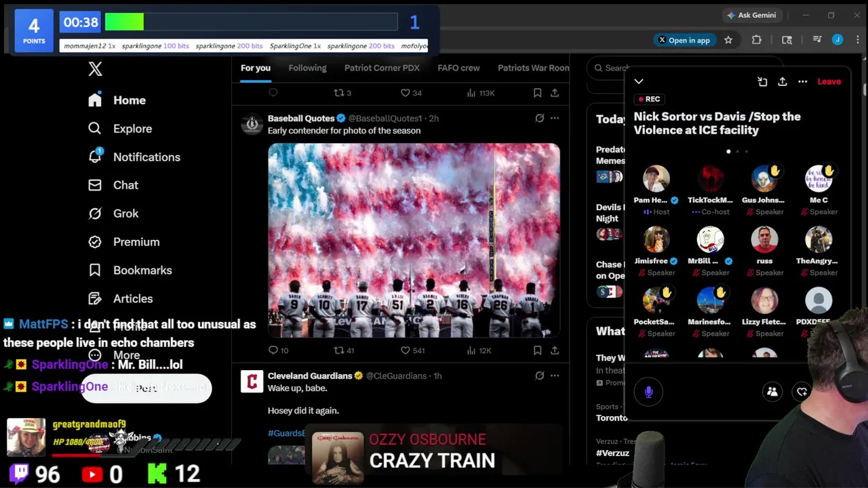The height and width of the screenshot is (488, 868).
Task: Open Chrome profile J avatar
Action: click(837, 40)
